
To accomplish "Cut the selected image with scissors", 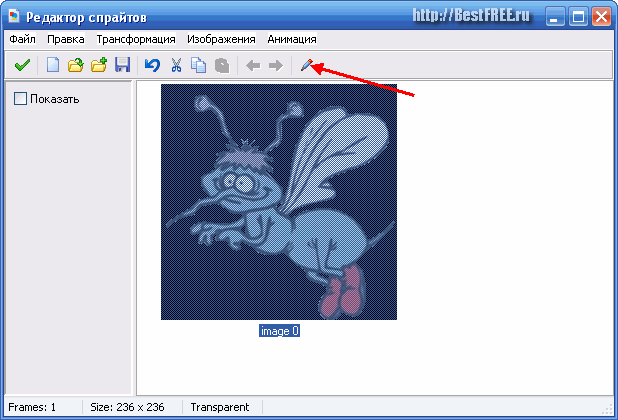I will (x=176, y=65).
